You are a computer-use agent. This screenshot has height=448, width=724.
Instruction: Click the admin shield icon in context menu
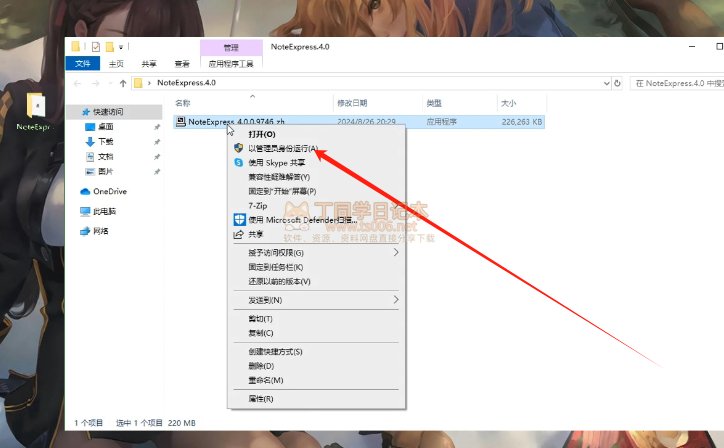(x=238, y=148)
